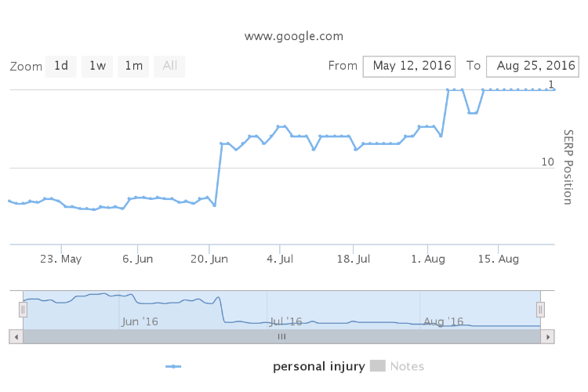Select the 1d zoom button

60,67
